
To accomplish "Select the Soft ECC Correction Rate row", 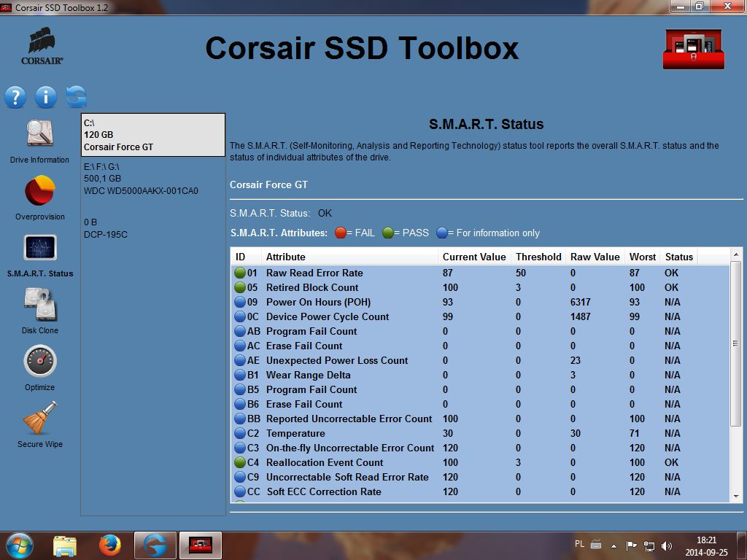I will coord(480,492).
